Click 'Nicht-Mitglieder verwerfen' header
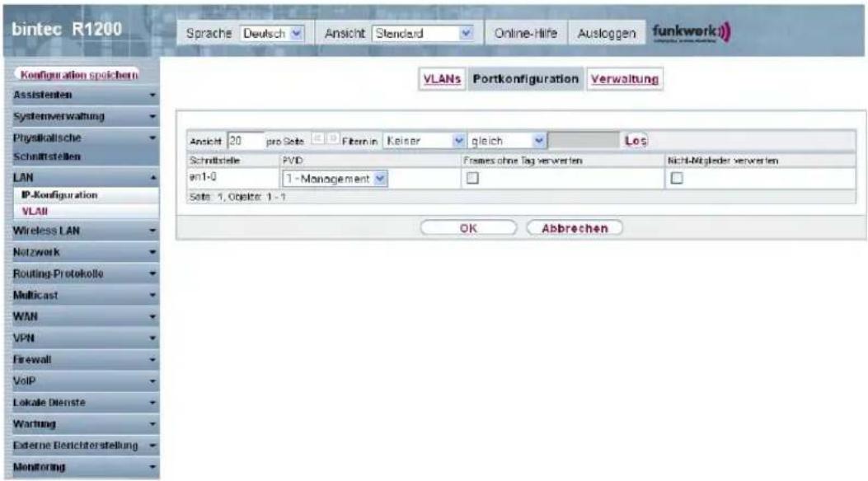 (x=722, y=161)
